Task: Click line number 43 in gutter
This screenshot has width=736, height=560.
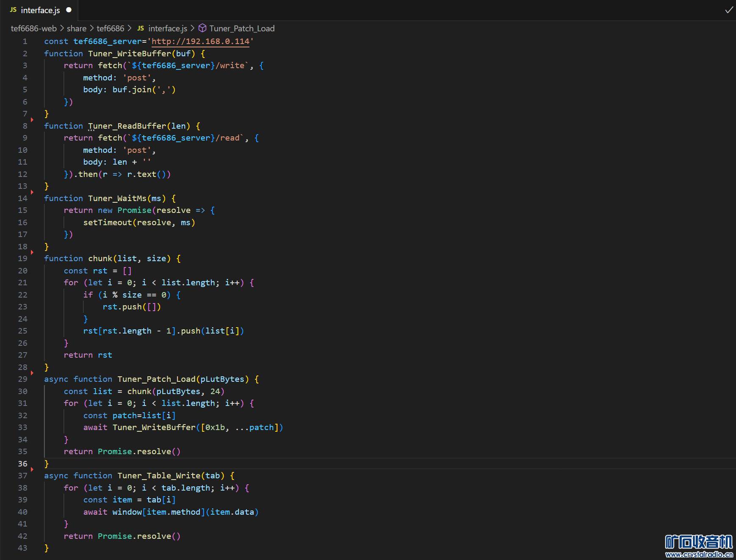Action: (x=23, y=548)
